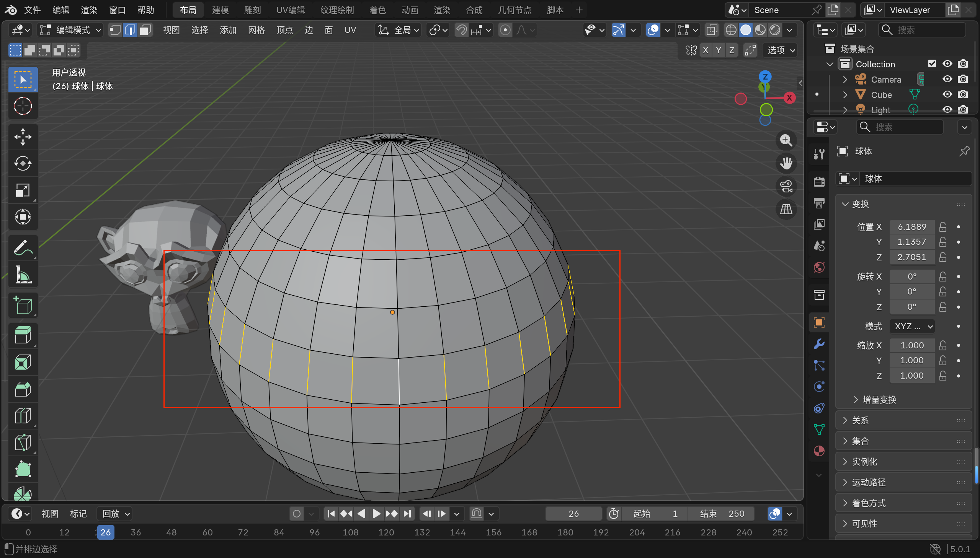This screenshot has height=558, width=980.
Task: Open the Modifiers wrench tab
Action: point(819,344)
